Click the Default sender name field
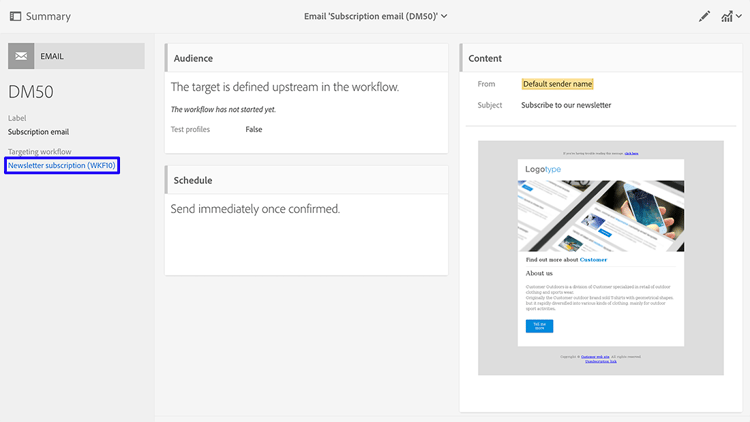Screen dimensions: 750x422 coord(557,84)
